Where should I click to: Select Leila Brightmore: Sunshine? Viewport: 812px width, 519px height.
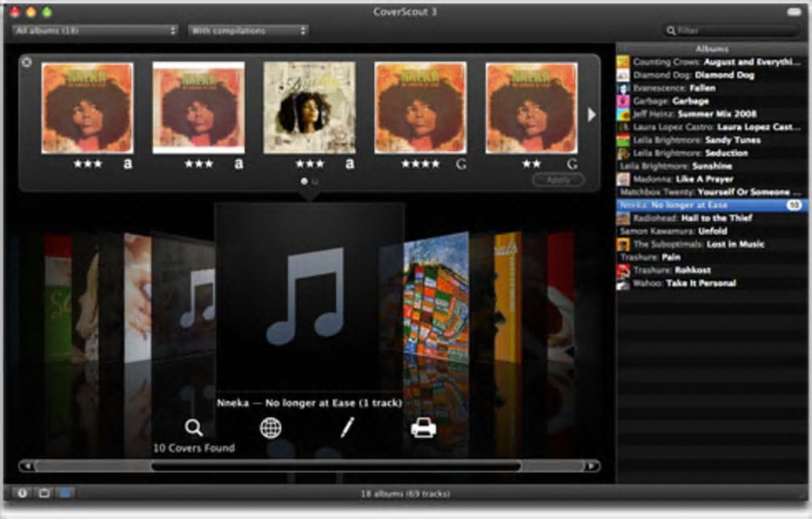click(712, 166)
